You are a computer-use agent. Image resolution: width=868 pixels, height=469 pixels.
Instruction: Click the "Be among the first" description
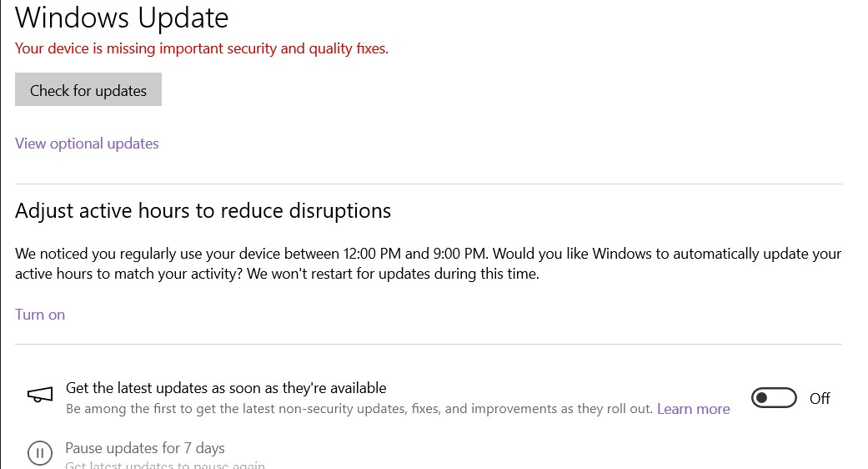pyautogui.click(x=359, y=409)
